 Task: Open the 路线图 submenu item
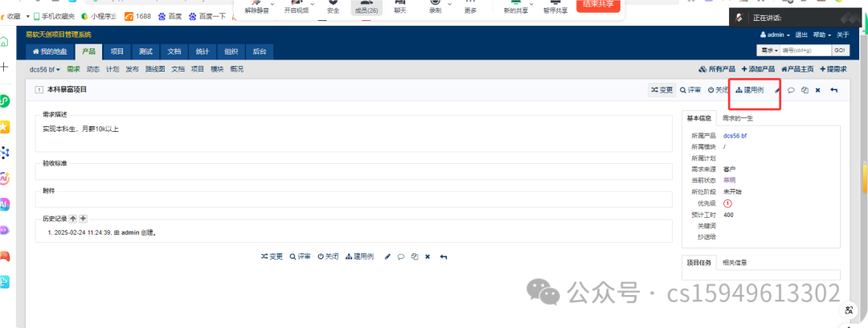click(x=155, y=69)
